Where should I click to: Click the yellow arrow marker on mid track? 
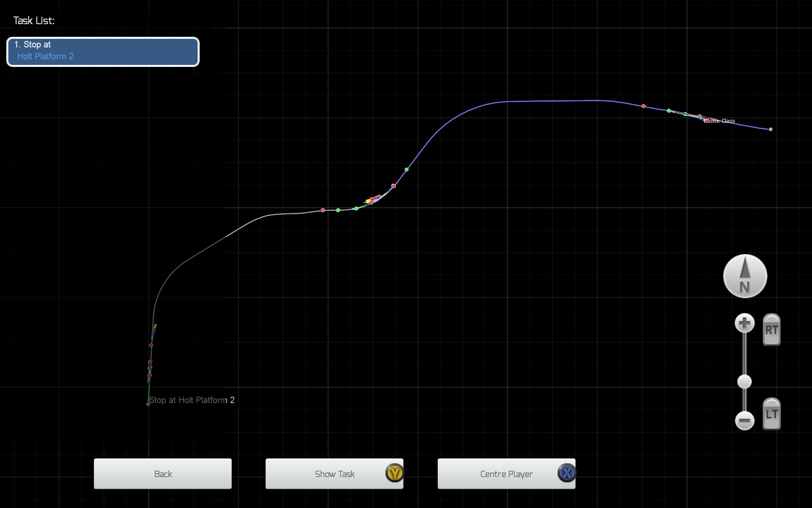coord(368,202)
